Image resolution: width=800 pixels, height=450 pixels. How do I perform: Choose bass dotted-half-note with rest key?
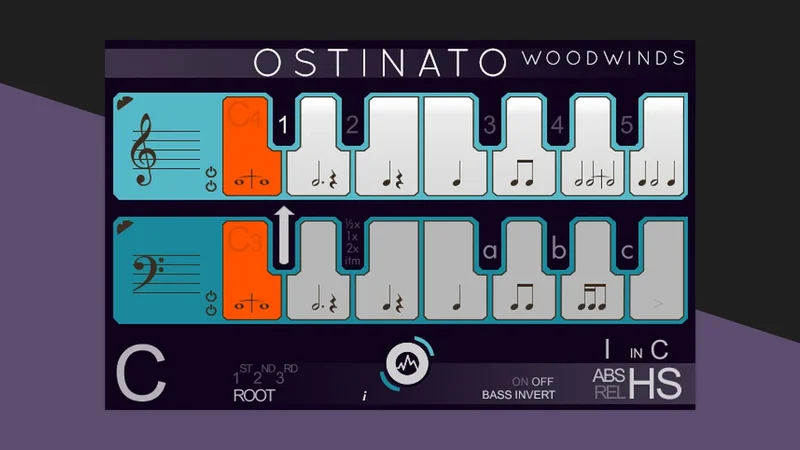[318, 270]
